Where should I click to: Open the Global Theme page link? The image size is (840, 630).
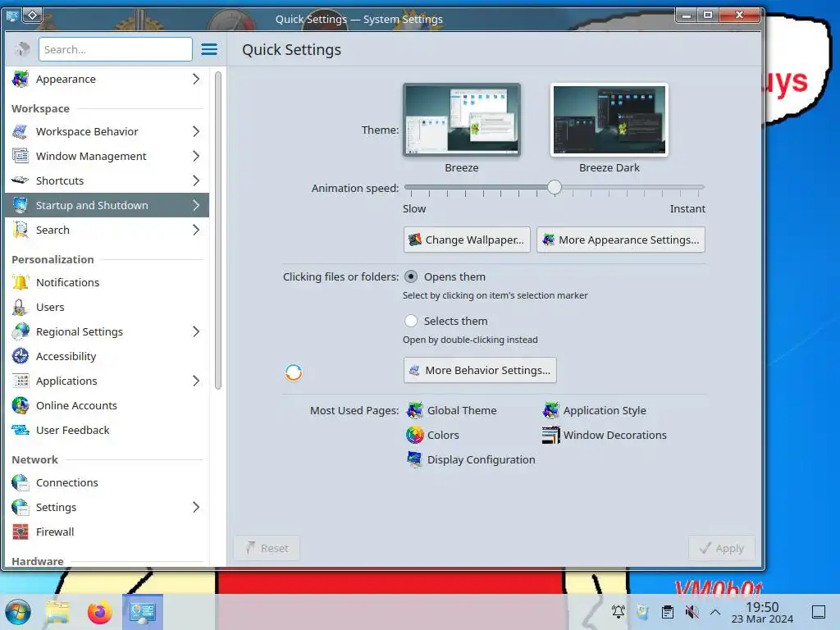click(452, 411)
